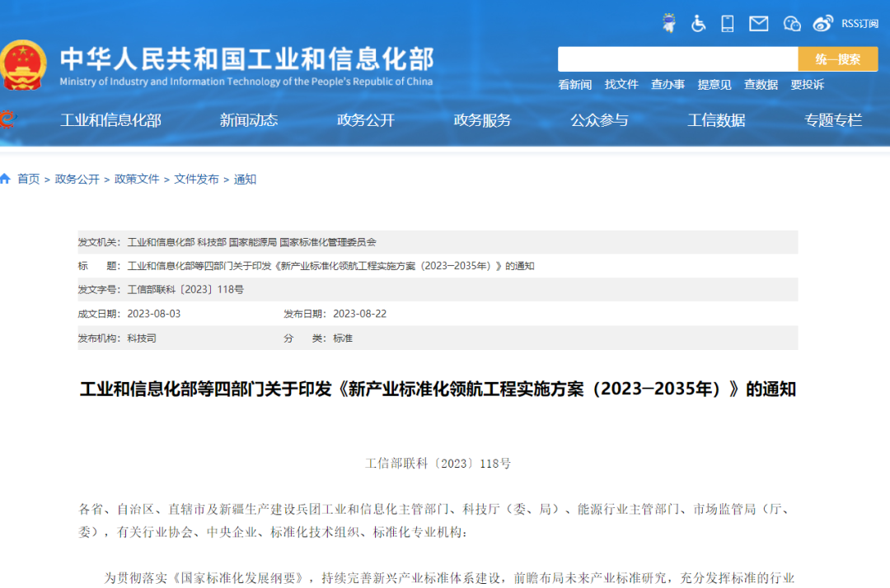The height and width of the screenshot is (588, 890).
Task: Click the RSS订阅 link
Action: tap(860, 24)
